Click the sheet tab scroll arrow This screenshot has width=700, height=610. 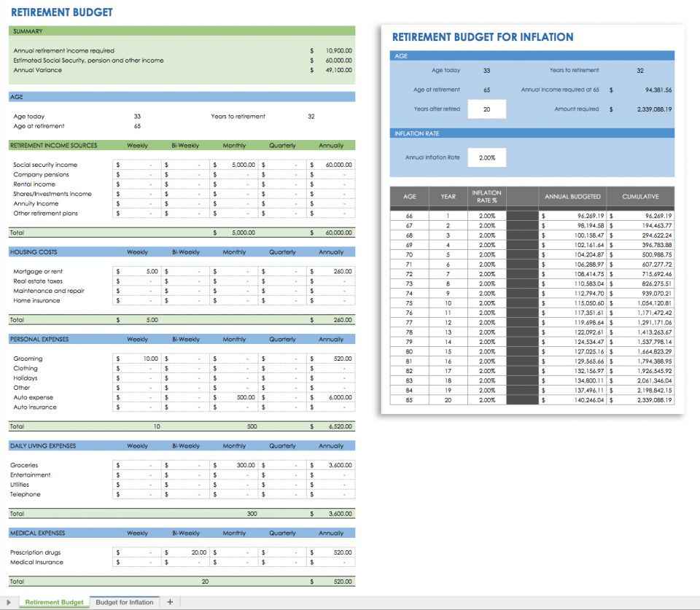click(7, 601)
